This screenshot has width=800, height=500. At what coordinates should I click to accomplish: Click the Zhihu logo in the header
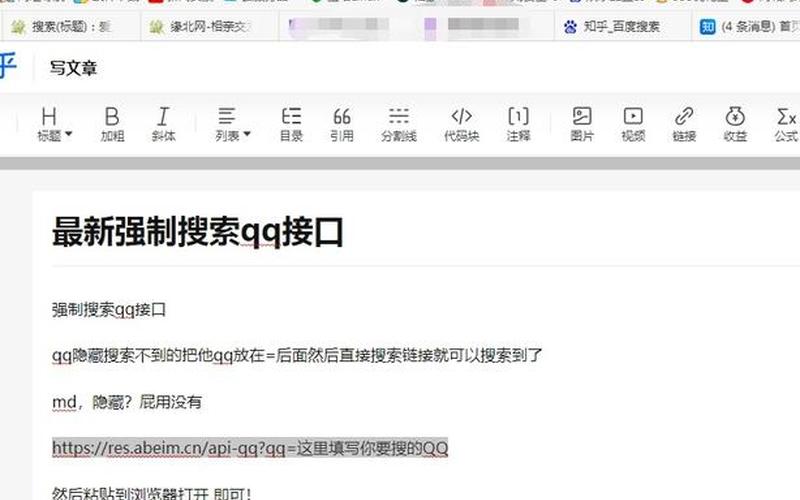point(8,66)
